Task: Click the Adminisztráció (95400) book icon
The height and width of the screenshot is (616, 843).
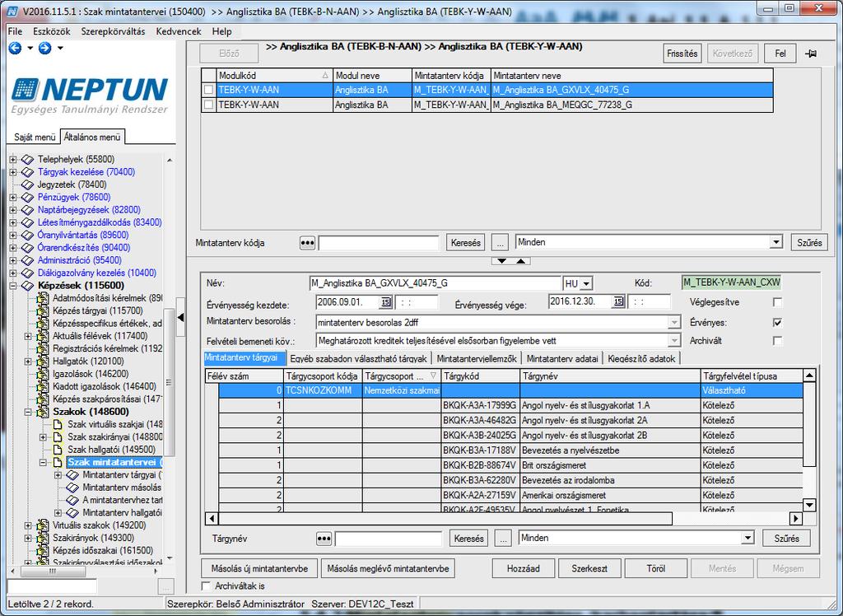Action: [27, 260]
